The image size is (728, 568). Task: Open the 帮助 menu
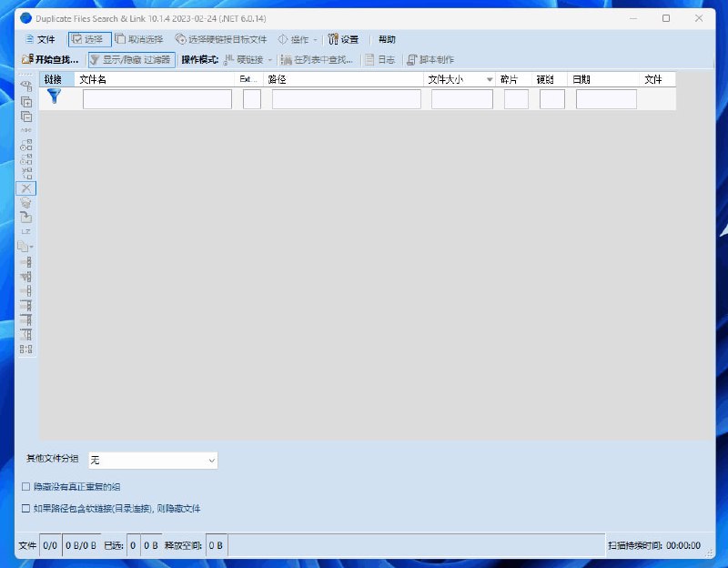[x=387, y=40]
